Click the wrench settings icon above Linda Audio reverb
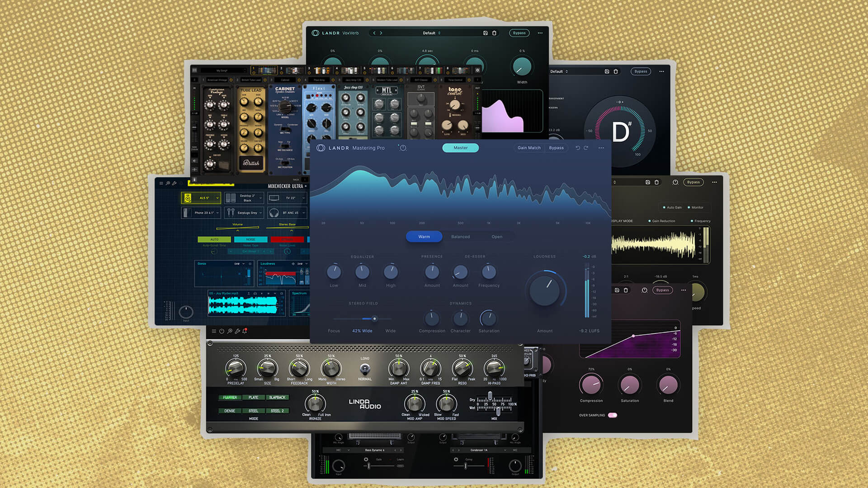This screenshot has width=868, height=488. tap(237, 331)
